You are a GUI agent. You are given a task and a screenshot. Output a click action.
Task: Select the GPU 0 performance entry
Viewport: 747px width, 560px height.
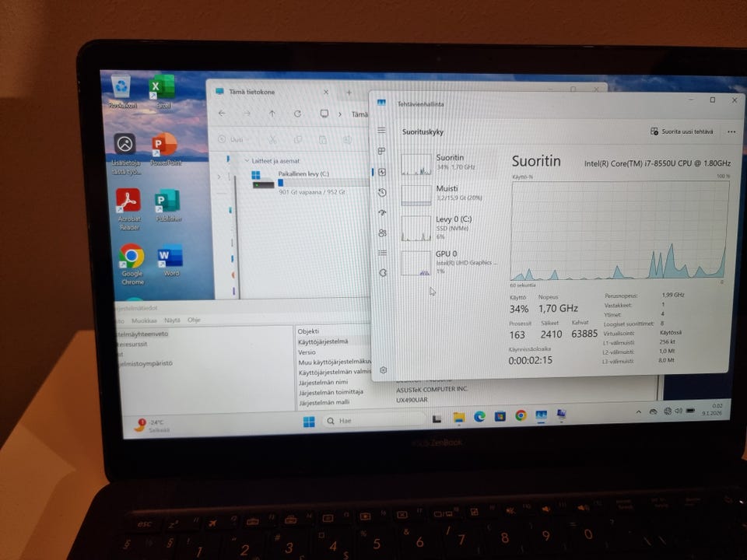coord(448,262)
